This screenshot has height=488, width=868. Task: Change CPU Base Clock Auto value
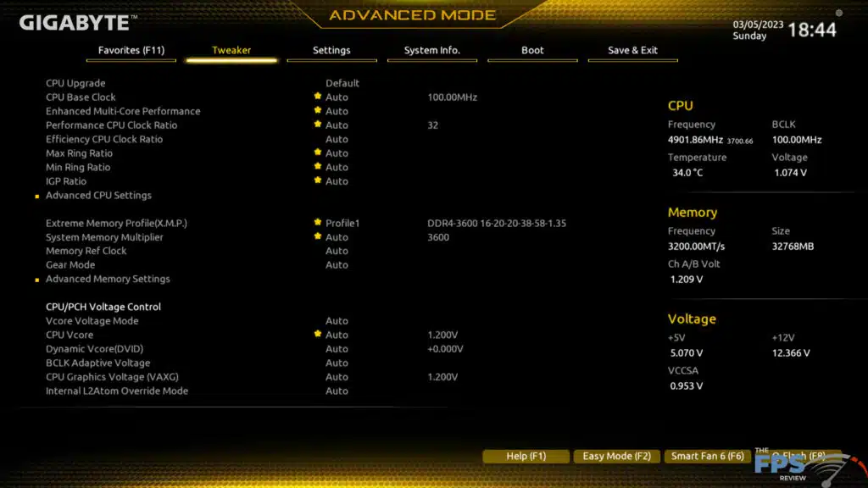(x=337, y=97)
